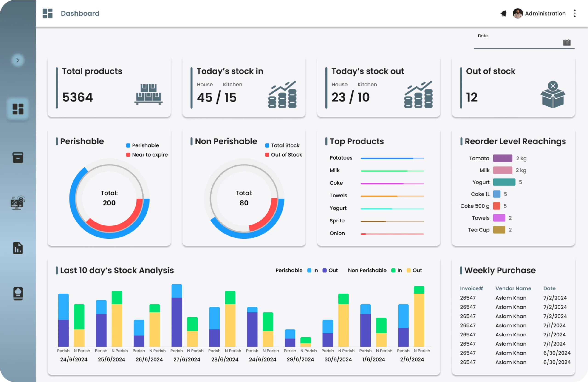The image size is (588, 382).
Task: Click the Sprite progress bar
Action: [x=392, y=221]
